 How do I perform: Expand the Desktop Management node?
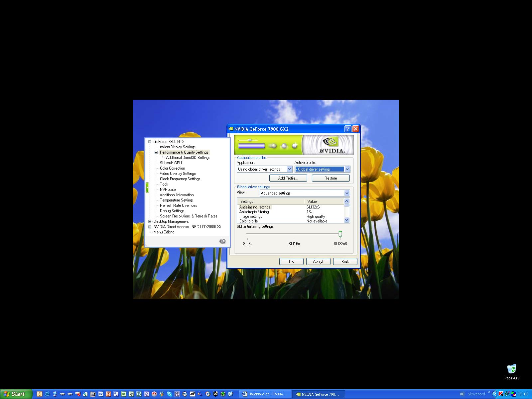(150, 221)
